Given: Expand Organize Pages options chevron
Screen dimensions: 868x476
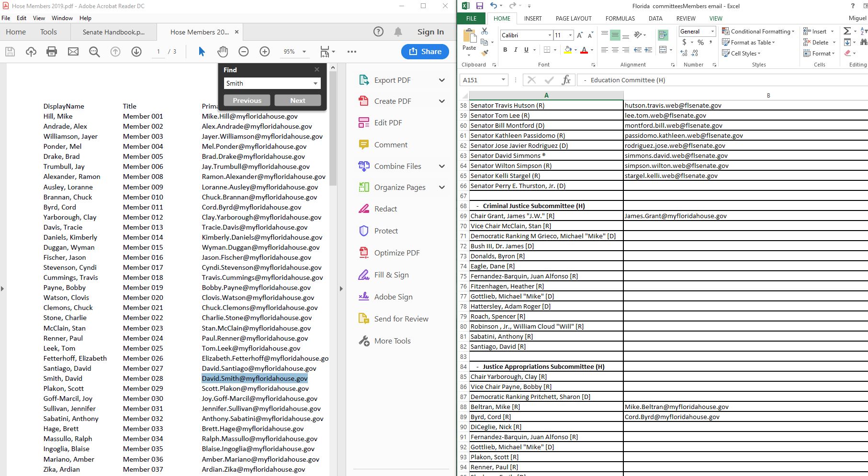Looking at the screenshot, I should pyautogui.click(x=442, y=188).
